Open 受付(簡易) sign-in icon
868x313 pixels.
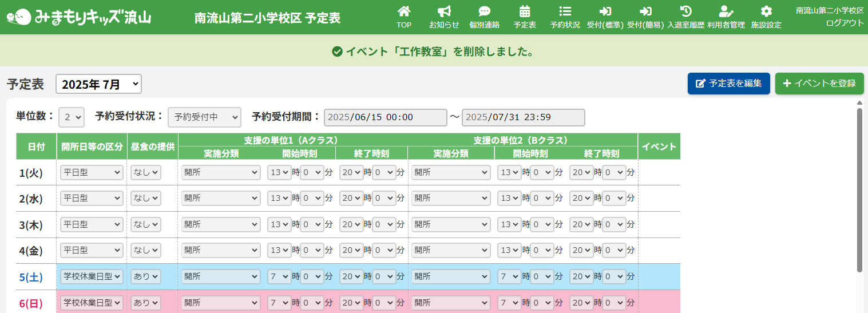pos(645,12)
